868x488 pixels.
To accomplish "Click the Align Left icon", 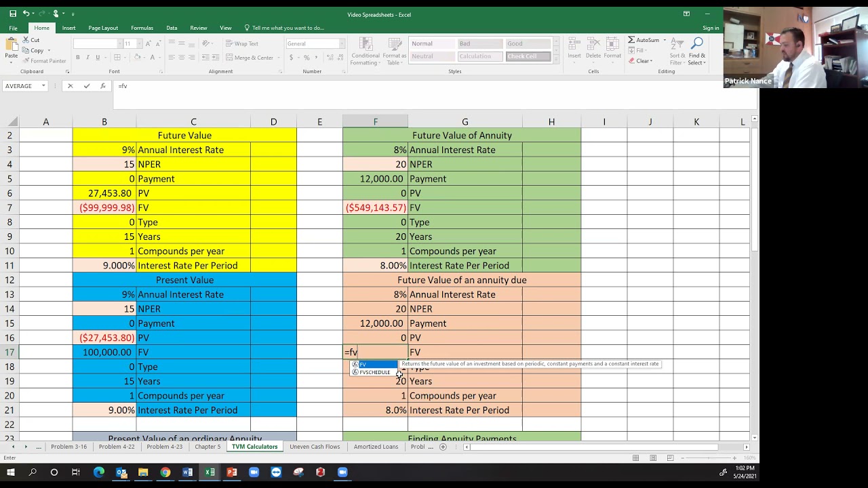I will [172, 58].
